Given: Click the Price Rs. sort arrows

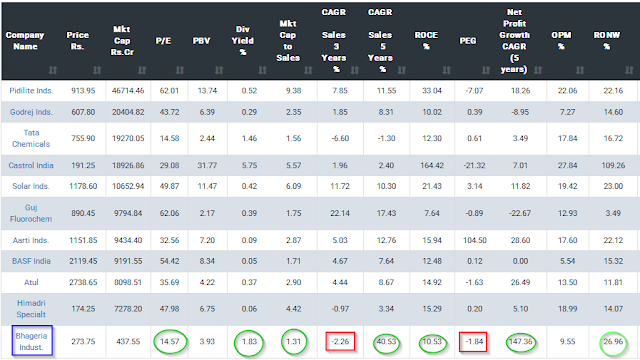Looking at the screenshot, I should click(97, 70).
